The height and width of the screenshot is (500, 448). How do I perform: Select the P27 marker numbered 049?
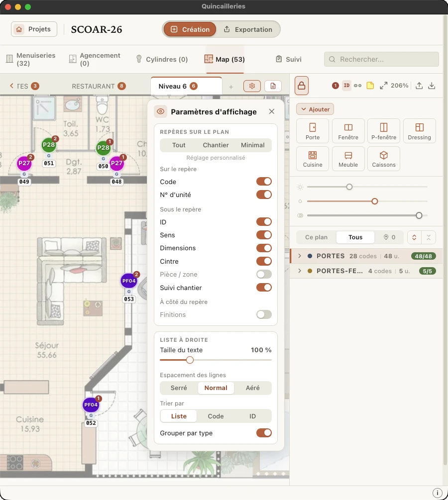tap(24, 163)
